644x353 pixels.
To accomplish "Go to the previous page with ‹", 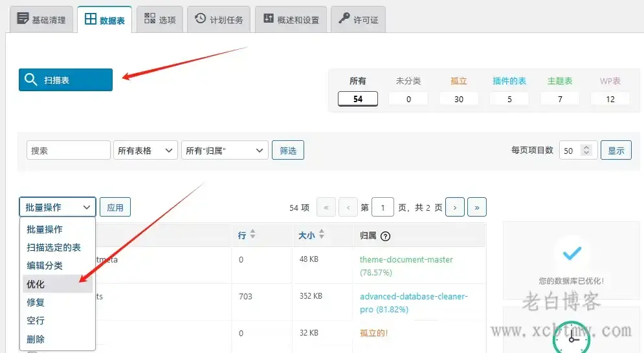I will pos(348,208).
